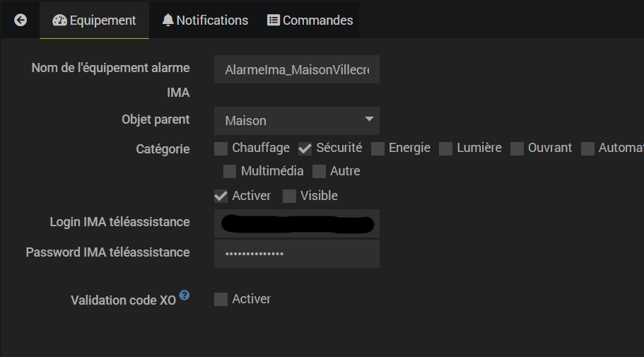Click the Password IMA téléassistance field

297,254
